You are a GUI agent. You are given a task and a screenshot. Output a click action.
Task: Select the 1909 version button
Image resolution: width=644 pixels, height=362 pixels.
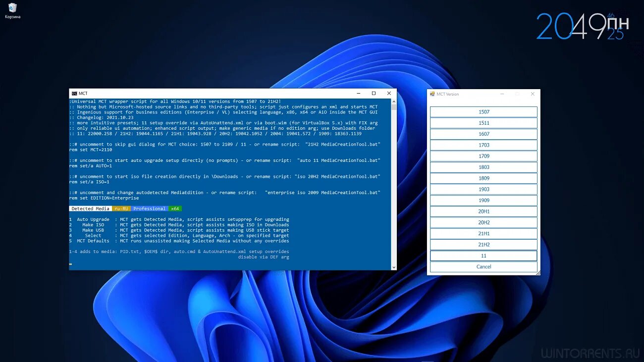click(483, 201)
